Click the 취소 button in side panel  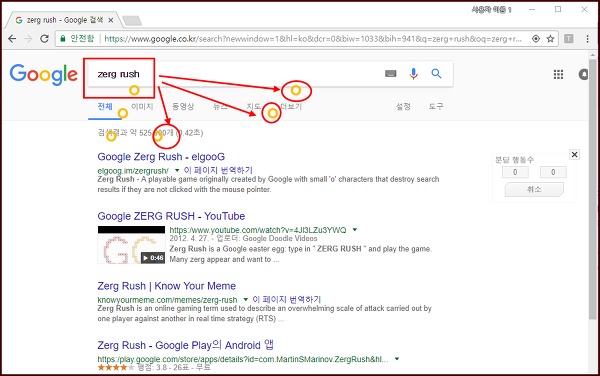534,189
